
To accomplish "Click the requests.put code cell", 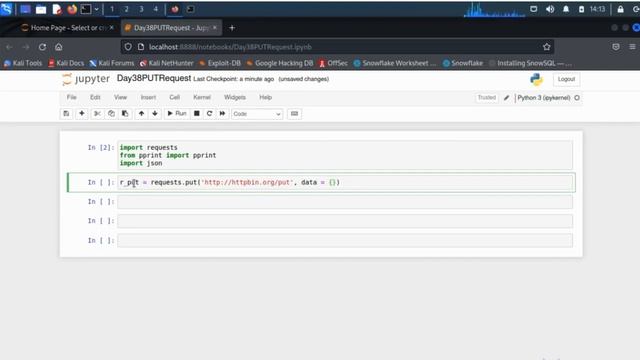I will click(x=345, y=182).
